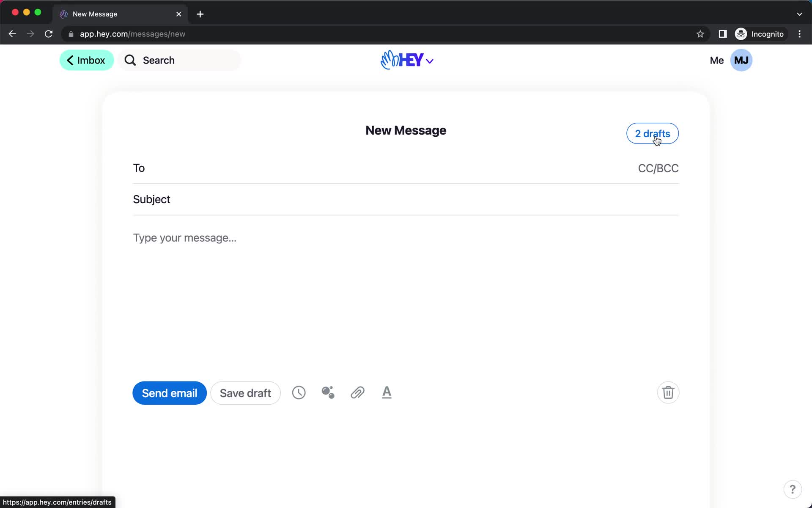View site info lock icon
The image size is (812, 508).
pos(71,34)
